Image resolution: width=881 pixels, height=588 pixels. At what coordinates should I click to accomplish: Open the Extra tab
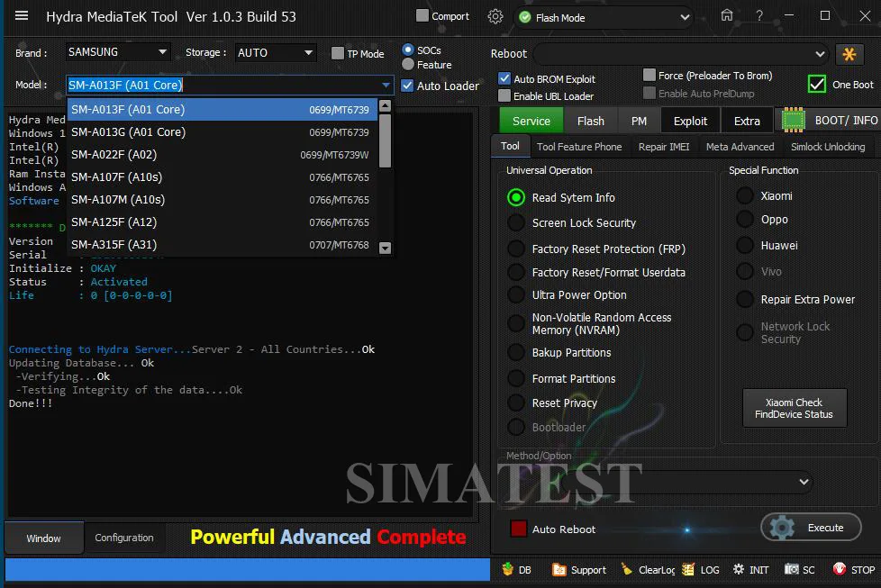tap(747, 121)
